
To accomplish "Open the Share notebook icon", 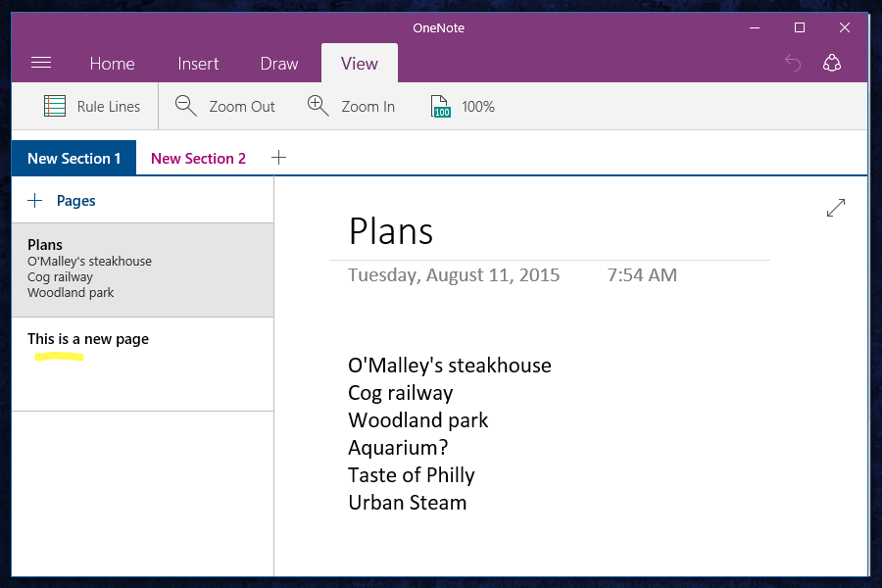I will 832,63.
